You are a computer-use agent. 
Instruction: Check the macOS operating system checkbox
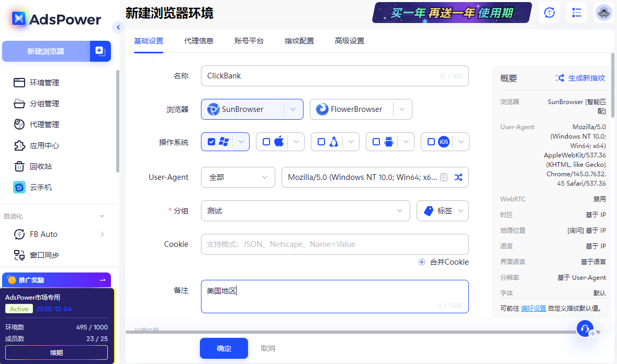coord(266,141)
